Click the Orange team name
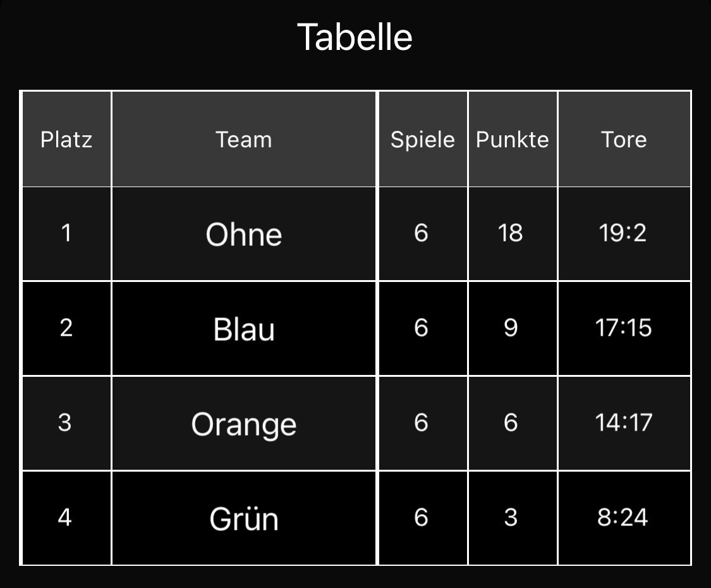Screen dimensions: 711x588 coord(244,424)
